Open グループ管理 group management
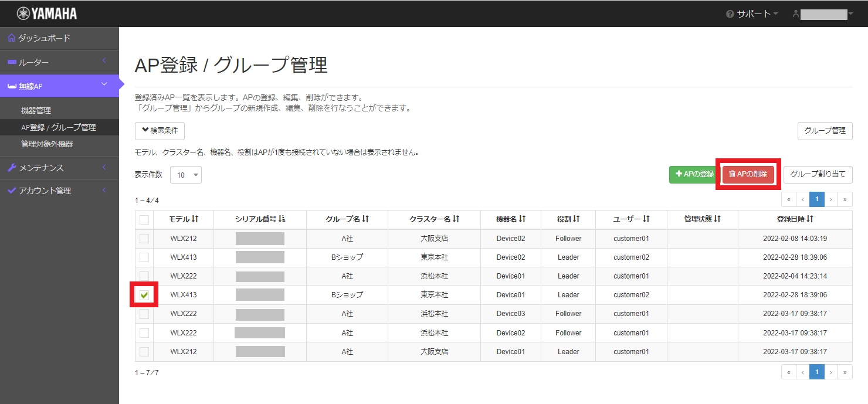The height and width of the screenshot is (404, 868). click(x=825, y=131)
